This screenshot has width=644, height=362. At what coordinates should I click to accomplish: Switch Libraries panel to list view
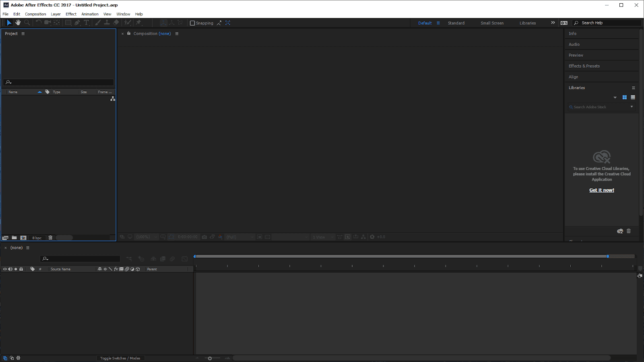(633, 97)
